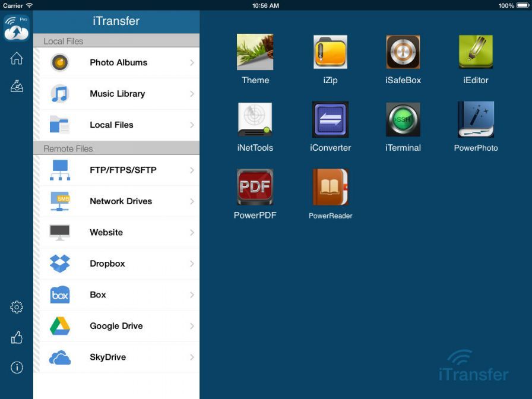Open the iZip app icon
532x399 pixels.
(x=330, y=52)
